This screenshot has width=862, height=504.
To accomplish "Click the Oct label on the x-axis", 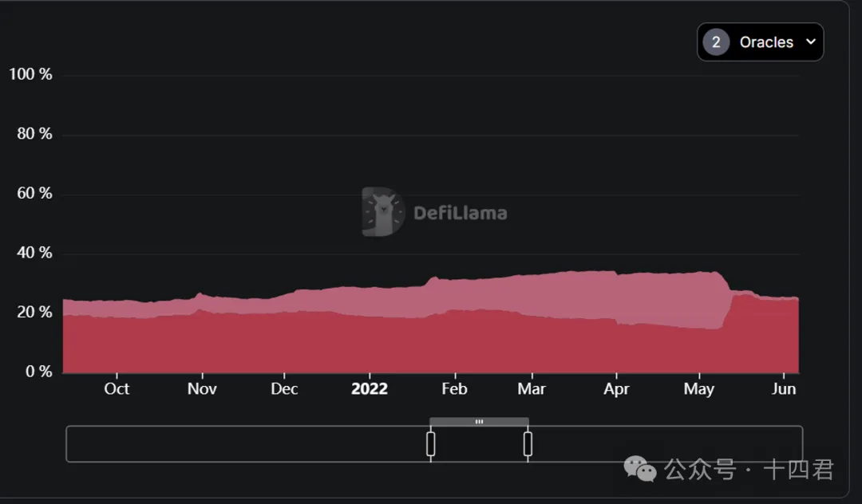I will tap(117, 388).
